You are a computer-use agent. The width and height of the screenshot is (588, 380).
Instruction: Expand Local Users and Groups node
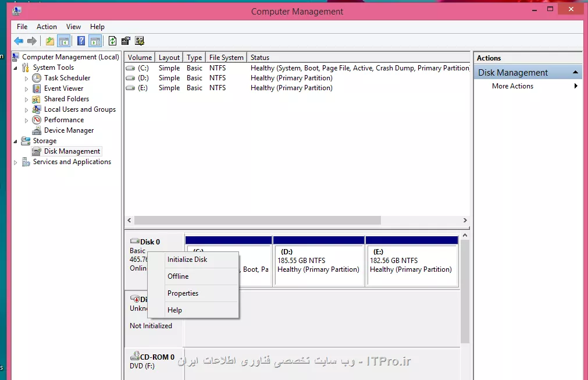pos(26,111)
